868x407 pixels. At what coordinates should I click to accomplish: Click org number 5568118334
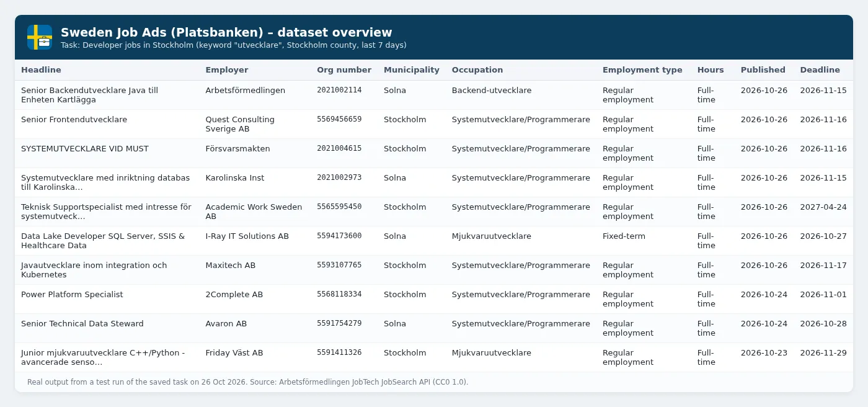[339, 295]
